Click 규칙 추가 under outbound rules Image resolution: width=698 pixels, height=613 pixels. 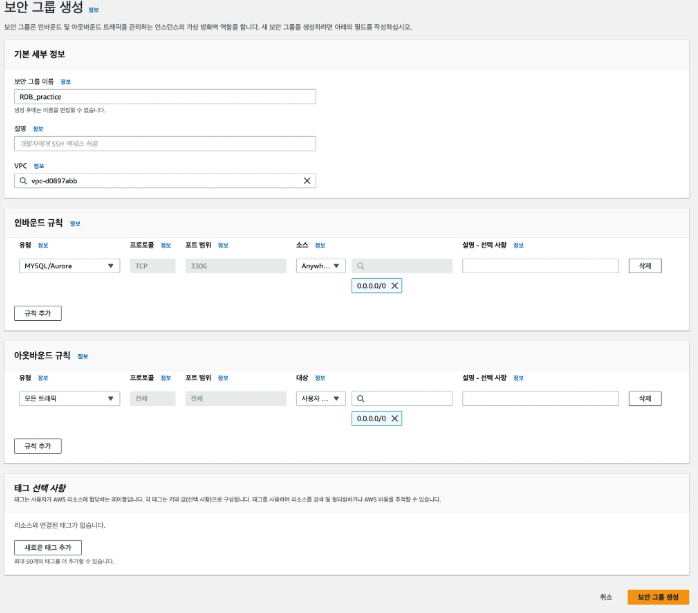[38, 446]
